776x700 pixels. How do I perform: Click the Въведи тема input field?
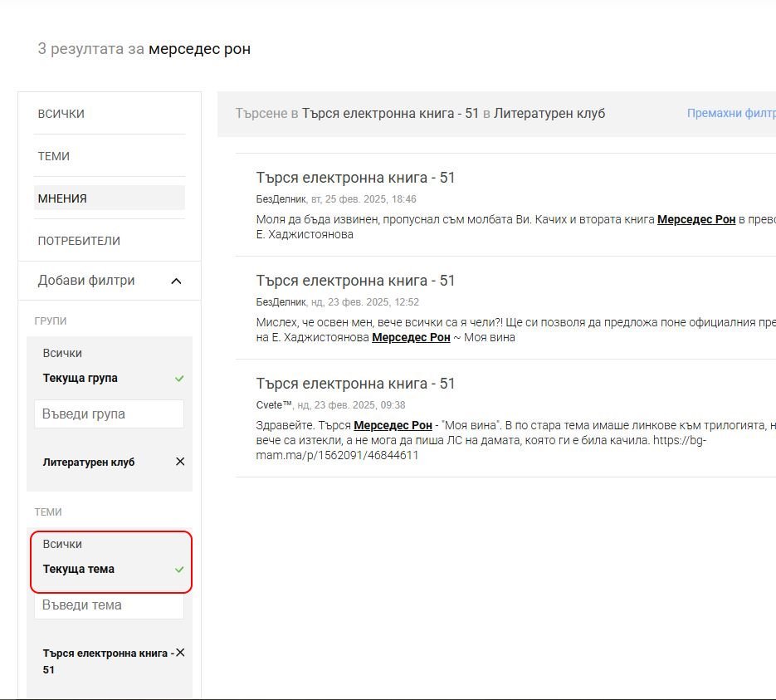109,605
